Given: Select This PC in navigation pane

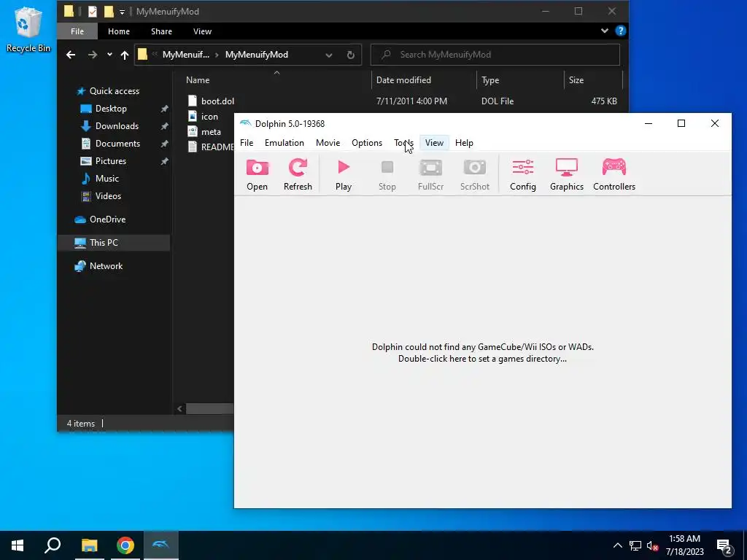Looking at the screenshot, I should 104,243.
